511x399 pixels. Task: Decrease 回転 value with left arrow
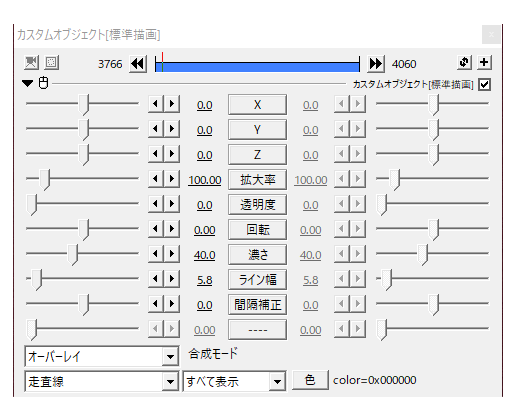coord(156,229)
